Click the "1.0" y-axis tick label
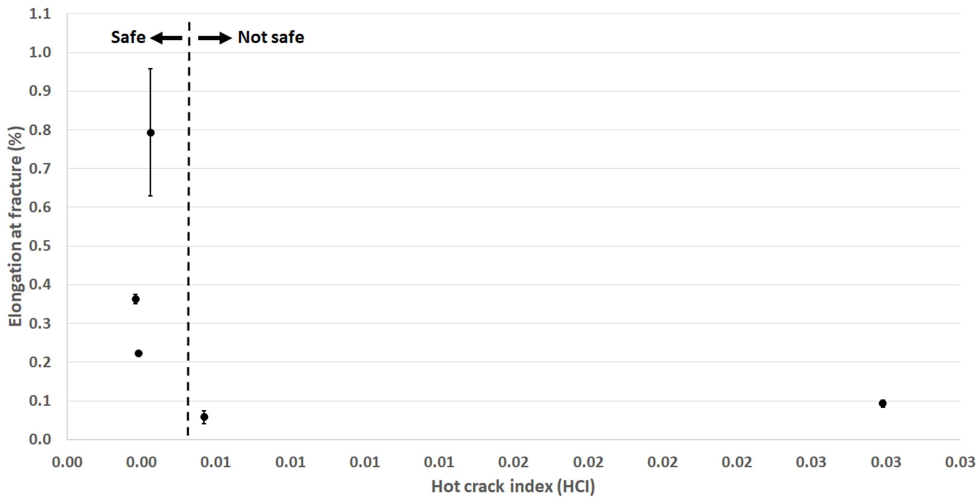 tap(40, 53)
